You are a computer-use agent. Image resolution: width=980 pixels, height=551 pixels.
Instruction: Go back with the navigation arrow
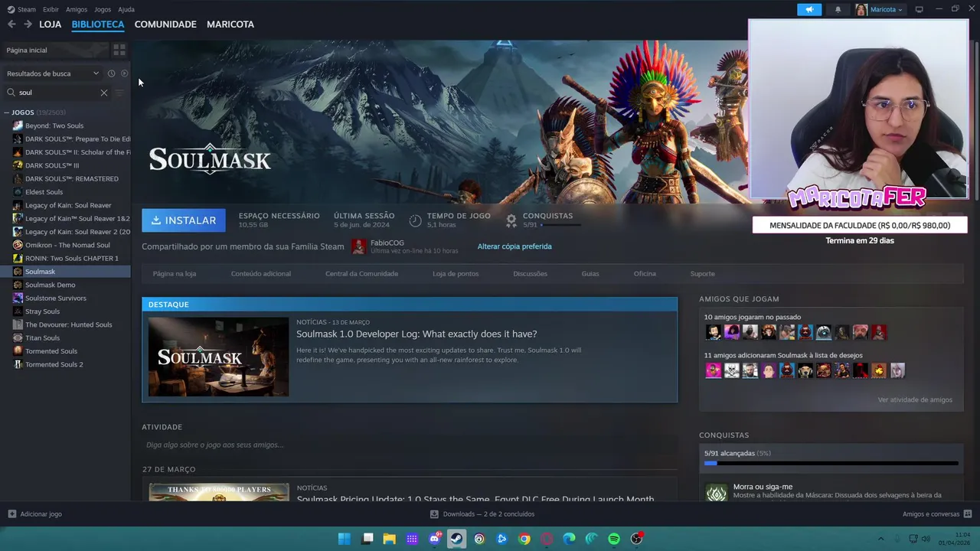click(11, 24)
